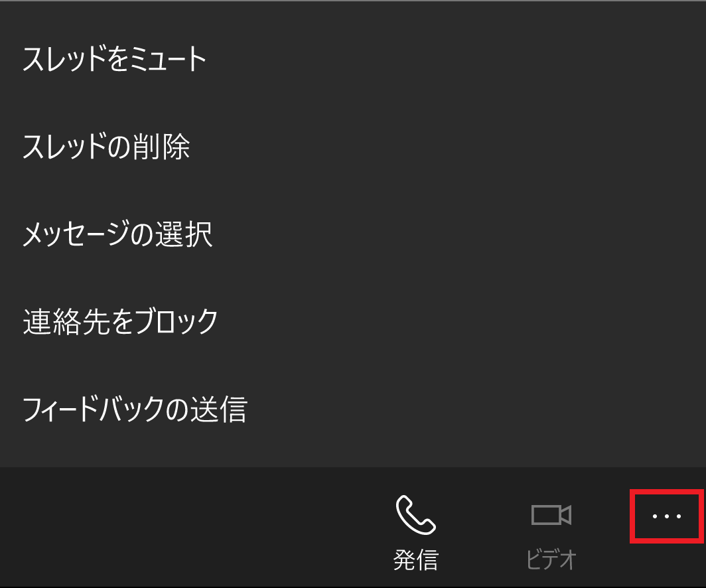The height and width of the screenshot is (588, 706).
Task: Send feedback using the last menu entry
Action: [x=353, y=409]
